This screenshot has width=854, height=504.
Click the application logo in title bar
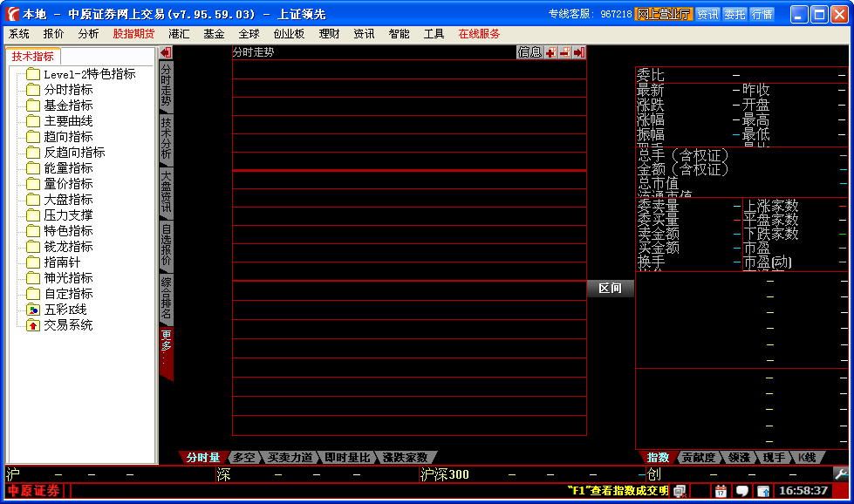coord(12,14)
